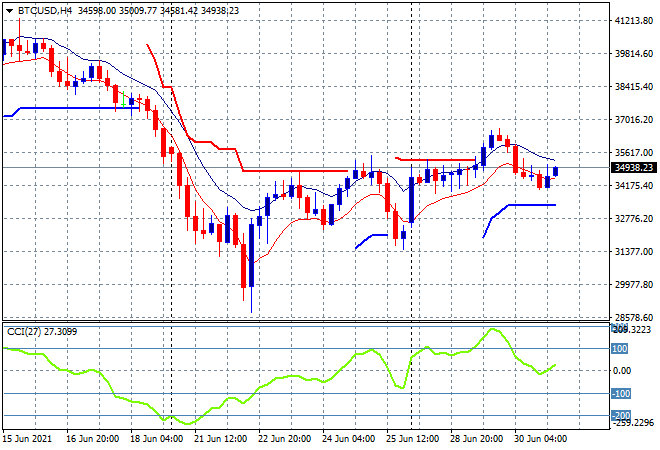Click the last blue candle on the chart
This screenshot has height=450, width=660.
pyautogui.click(x=555, y=172)
